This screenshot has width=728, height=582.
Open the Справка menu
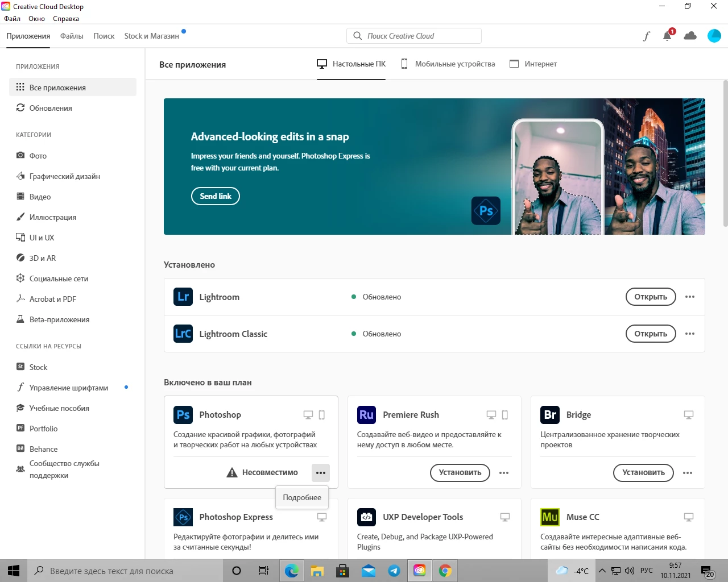[x=66, y=19]
